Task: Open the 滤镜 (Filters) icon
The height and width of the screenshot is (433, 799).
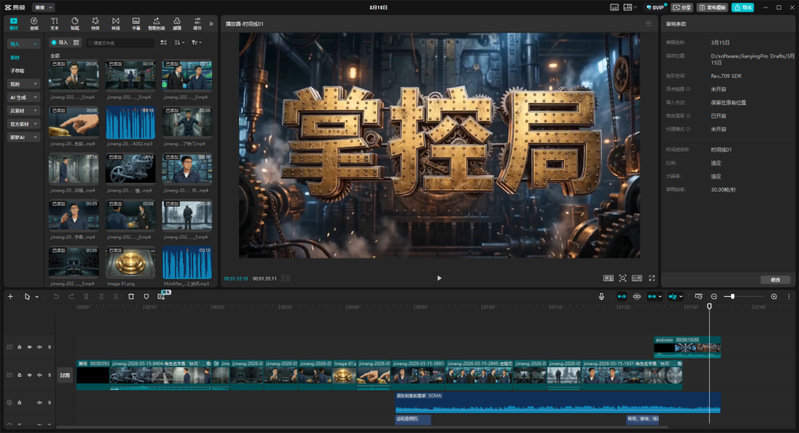Action: coord(177,23)
